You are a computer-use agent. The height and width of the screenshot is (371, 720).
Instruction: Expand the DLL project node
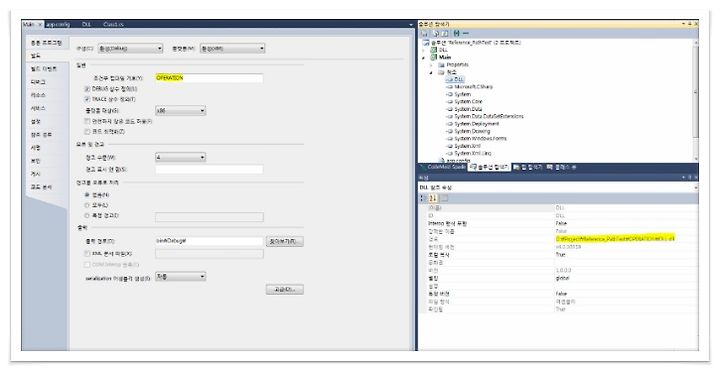[x=423, y=50]
